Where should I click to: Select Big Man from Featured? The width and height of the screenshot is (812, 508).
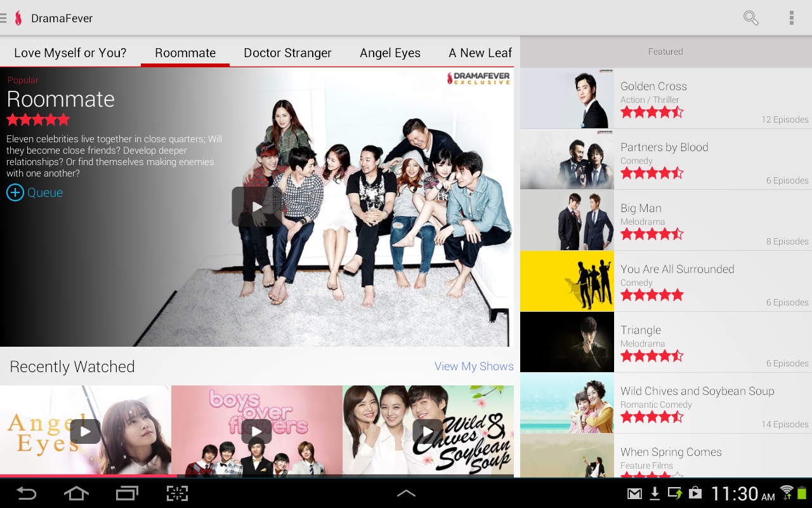(666, 220)
